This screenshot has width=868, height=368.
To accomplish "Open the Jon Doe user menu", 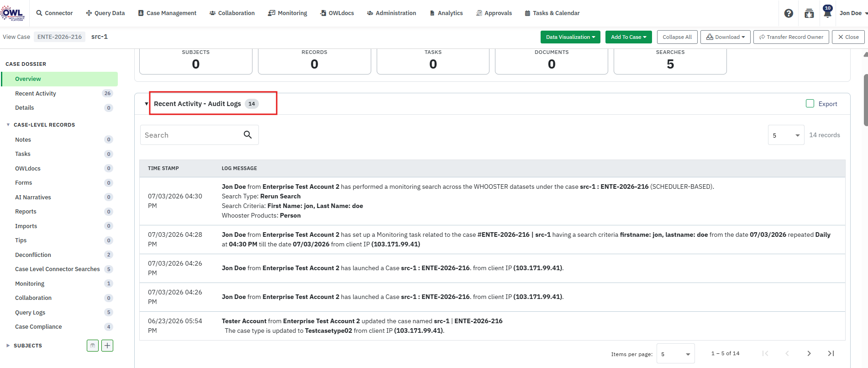I will 853,13.
